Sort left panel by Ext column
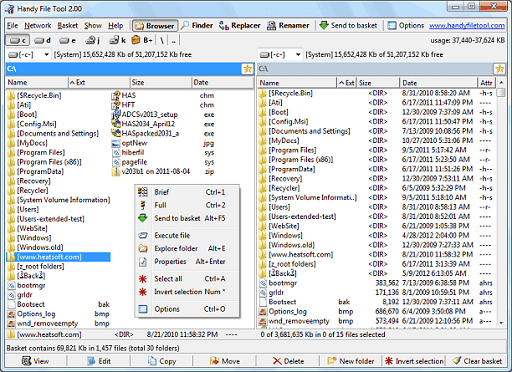 (99, 83)
